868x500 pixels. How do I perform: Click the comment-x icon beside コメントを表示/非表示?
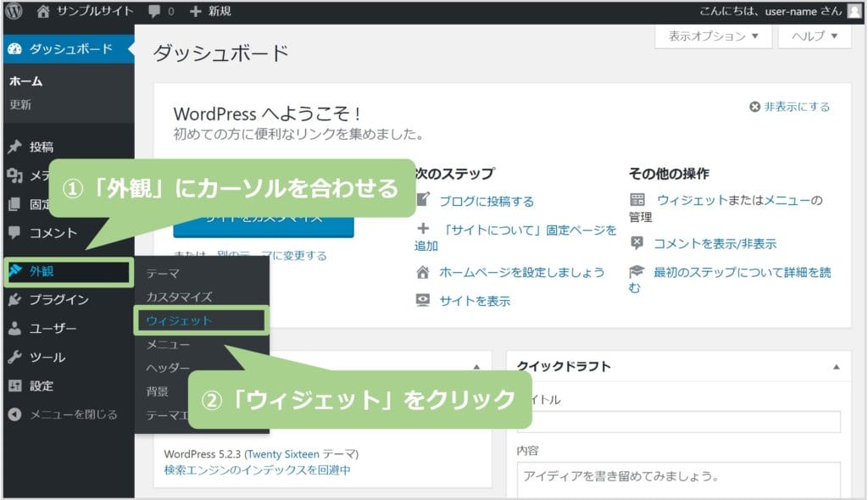point(637,242)
